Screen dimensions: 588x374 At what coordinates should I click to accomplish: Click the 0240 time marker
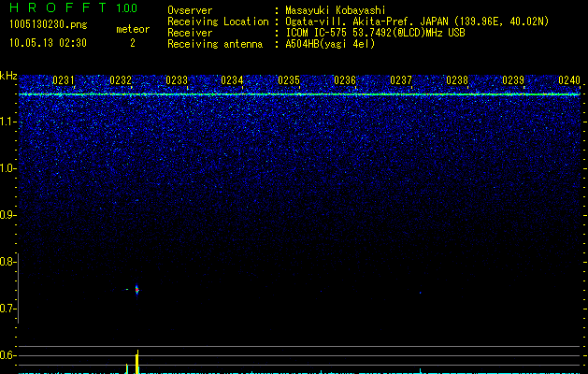(569, 80)
